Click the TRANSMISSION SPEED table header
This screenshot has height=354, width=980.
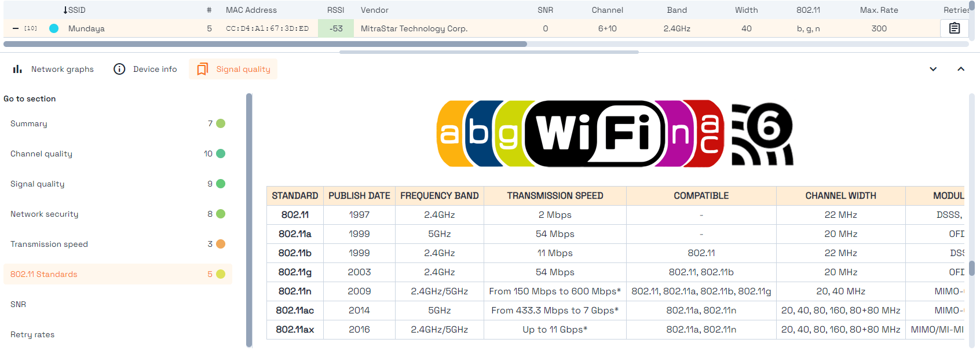coord(555,196)
